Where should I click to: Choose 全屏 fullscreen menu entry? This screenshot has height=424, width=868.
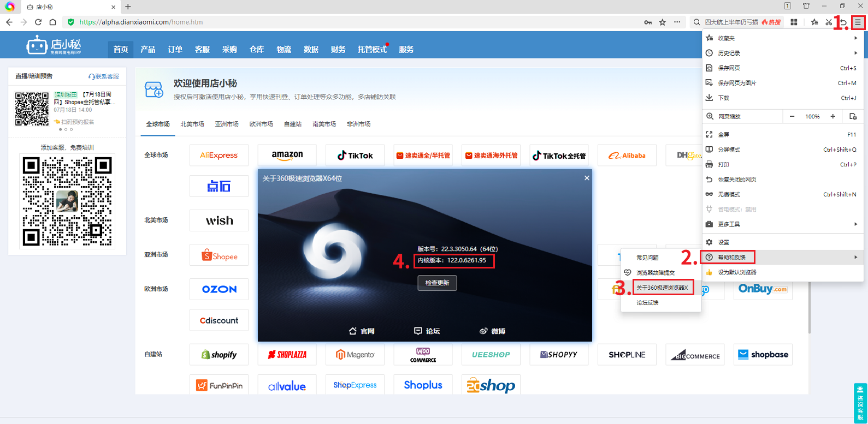782,134
